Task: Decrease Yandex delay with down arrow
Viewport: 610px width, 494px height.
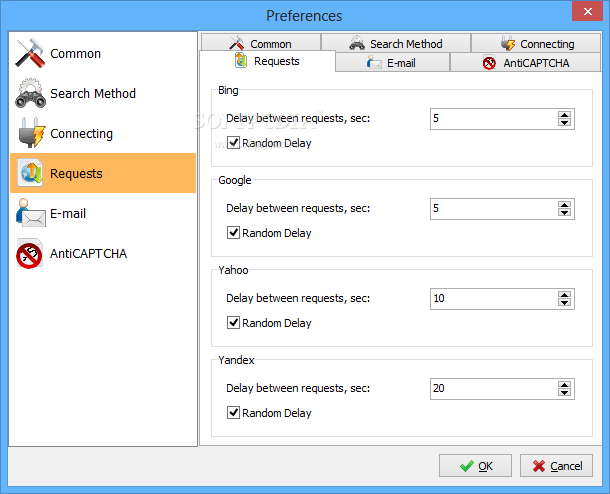Action: 564,392
